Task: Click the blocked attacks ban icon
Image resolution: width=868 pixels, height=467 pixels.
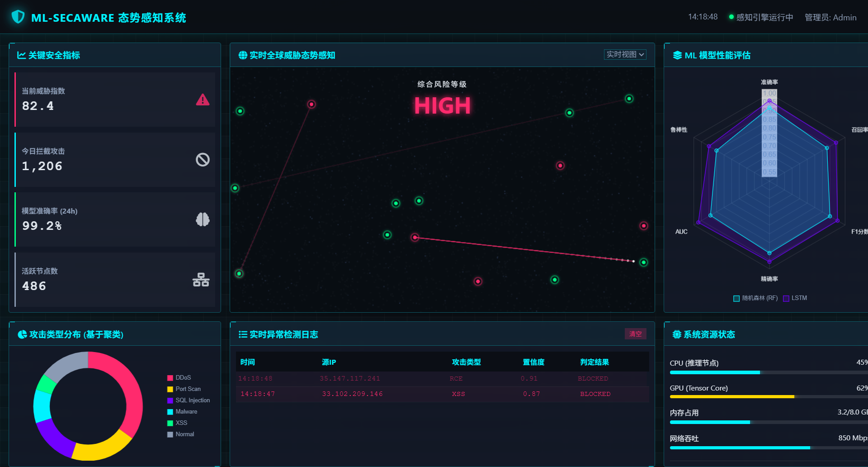Action: 203,160
